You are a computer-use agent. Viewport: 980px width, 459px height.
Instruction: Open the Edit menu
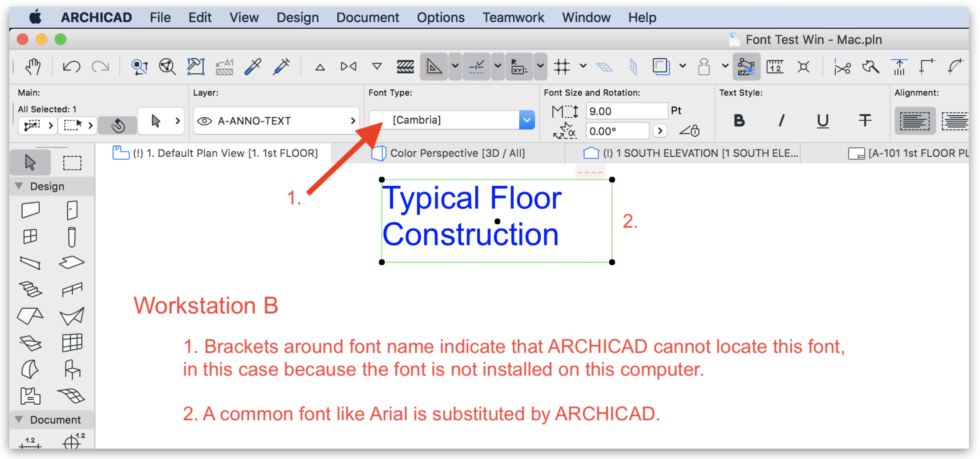[x=200, y=18]
